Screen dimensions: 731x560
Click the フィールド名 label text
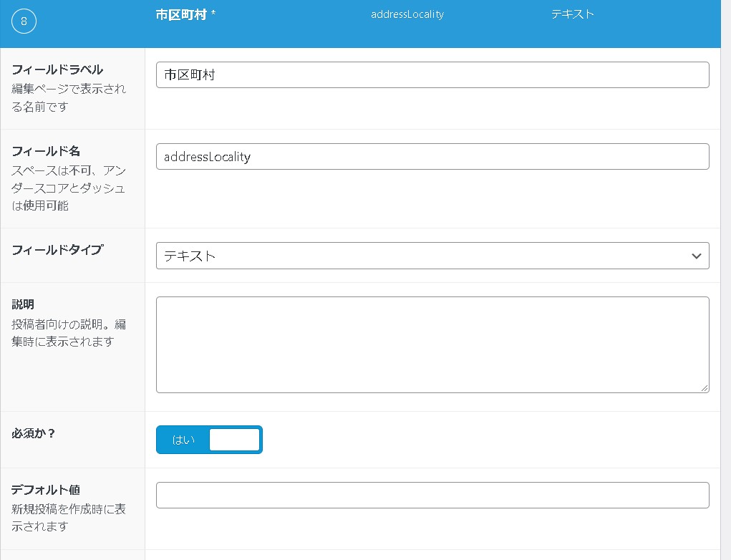(46, 151)
